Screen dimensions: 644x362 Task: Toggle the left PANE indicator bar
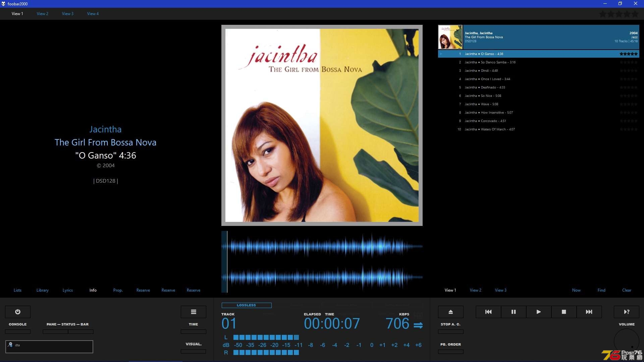tap(55, 331)
